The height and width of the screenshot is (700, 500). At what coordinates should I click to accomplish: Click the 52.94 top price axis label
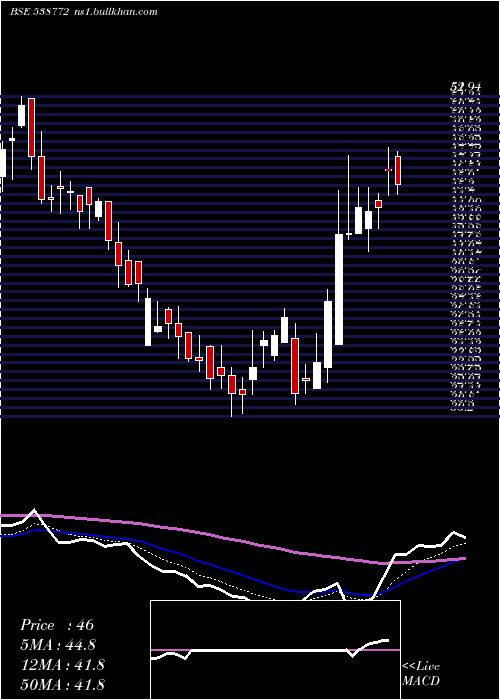(465, 88)
